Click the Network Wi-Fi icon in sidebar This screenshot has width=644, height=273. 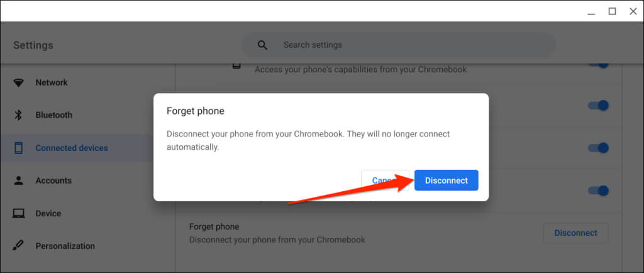[19, 82]
